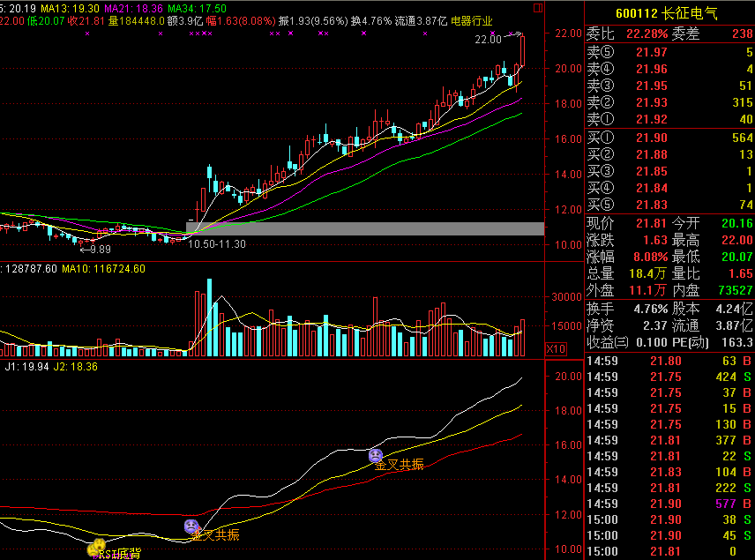The image size is (755, 560).
Task: Select tick row 14:59 21.81 377 B
Action: coord(669,440)
